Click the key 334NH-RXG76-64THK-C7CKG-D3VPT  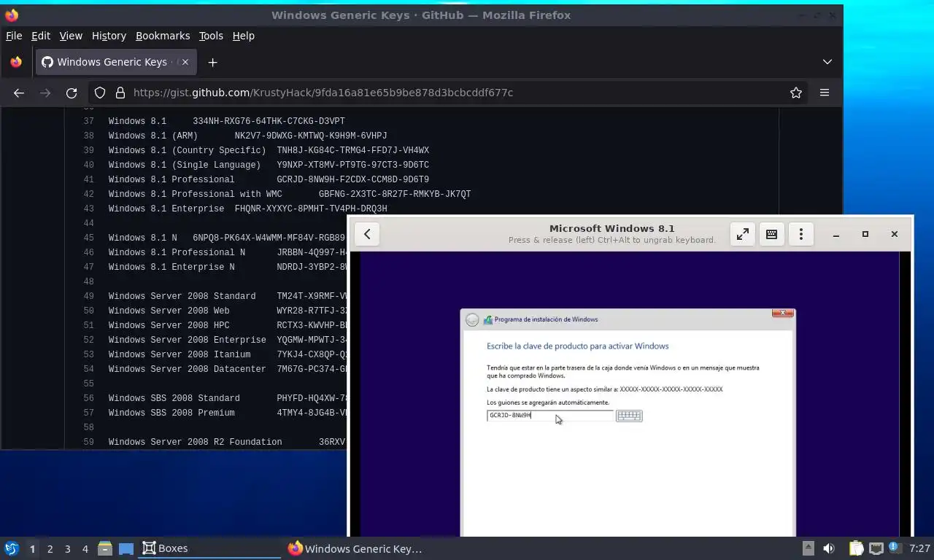point(269,121)
